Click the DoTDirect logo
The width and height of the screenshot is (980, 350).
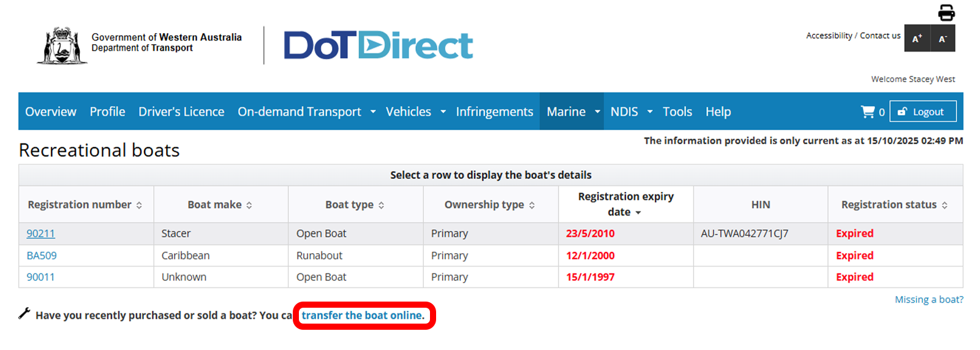pos(378,45)
